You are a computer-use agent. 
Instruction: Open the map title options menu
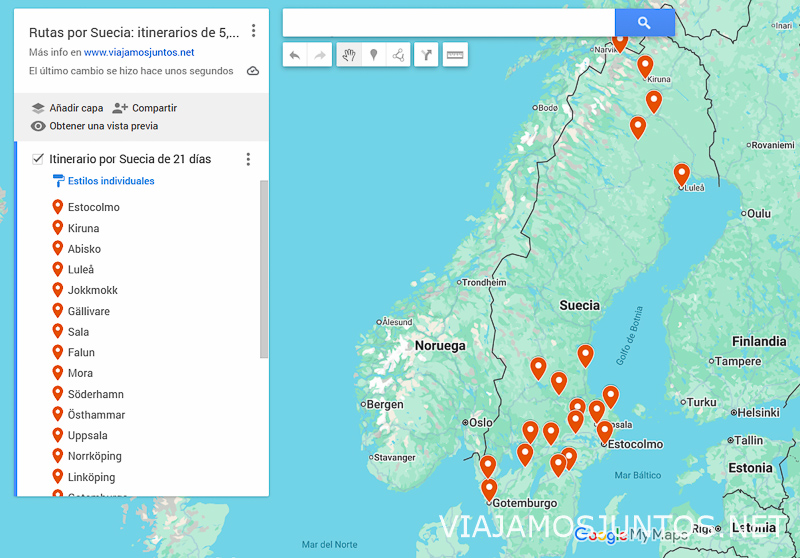pyautogui.click(x=253, y=31)
